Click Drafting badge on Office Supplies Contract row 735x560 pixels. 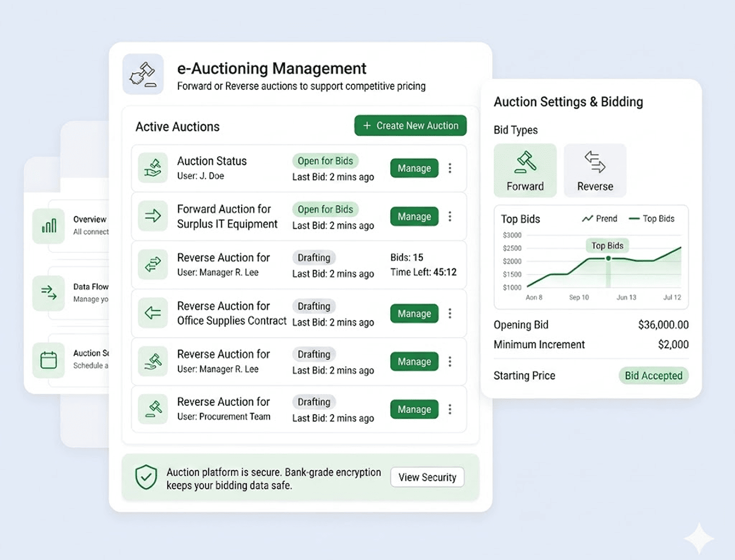pyautogui.click(x=314, y=306)
